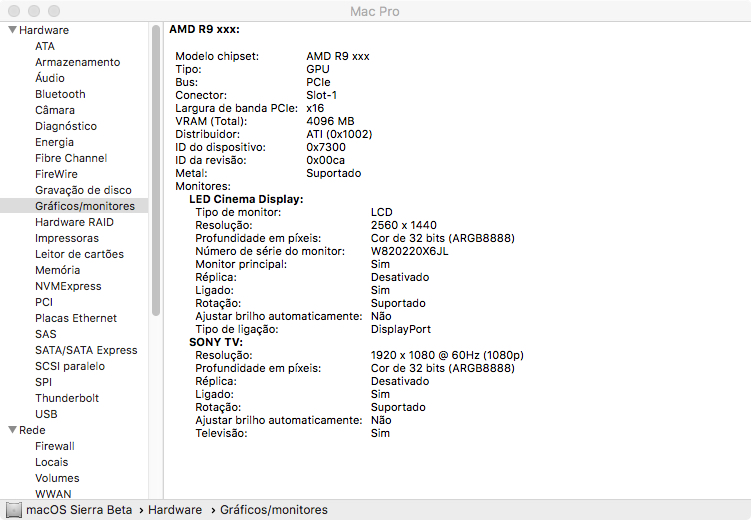The height and width of the screenshot is (520, 751).
Task: Select Placas Ethernet in the sidebar
Action: 76,318
